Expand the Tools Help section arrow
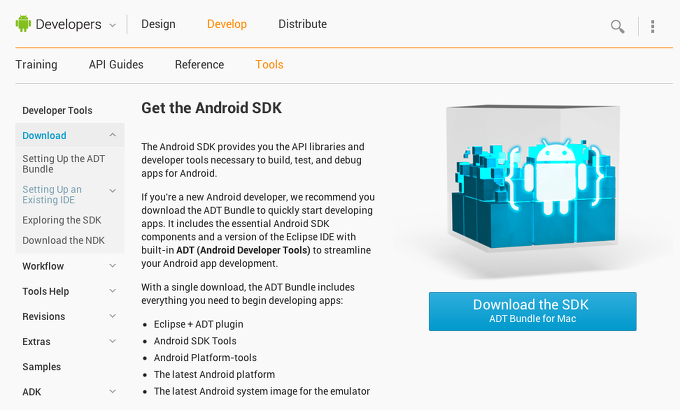The width and height of the screenshot is (680, 410). [x=113, y=291]
